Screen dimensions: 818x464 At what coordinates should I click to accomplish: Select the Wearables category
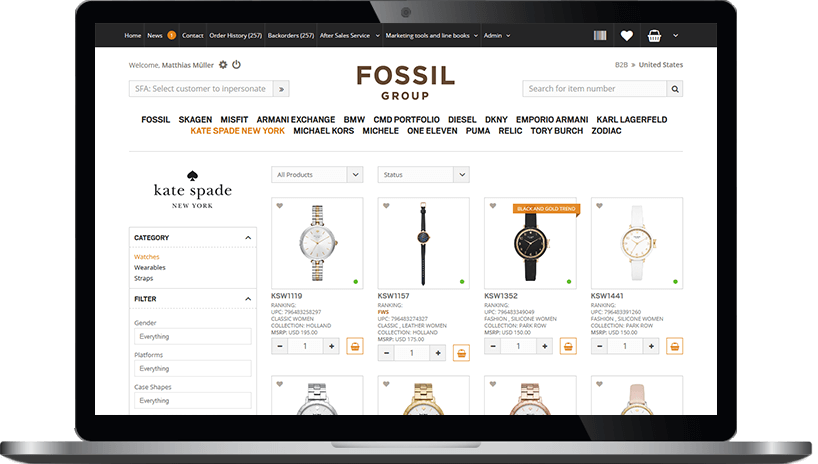point(150,267)
